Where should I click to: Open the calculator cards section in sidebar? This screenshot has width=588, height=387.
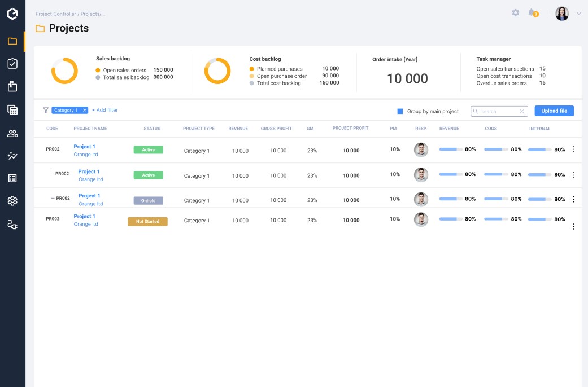tap(12, 109)
